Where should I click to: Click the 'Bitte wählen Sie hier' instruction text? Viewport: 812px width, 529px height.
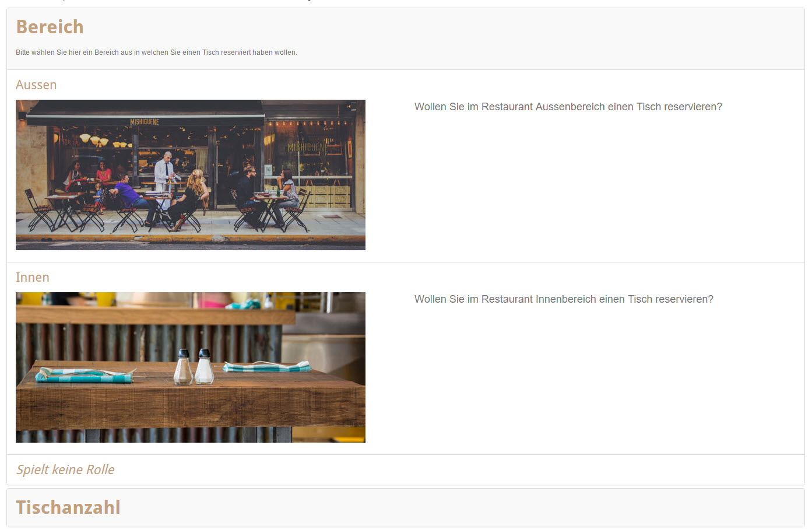(156, 52)
